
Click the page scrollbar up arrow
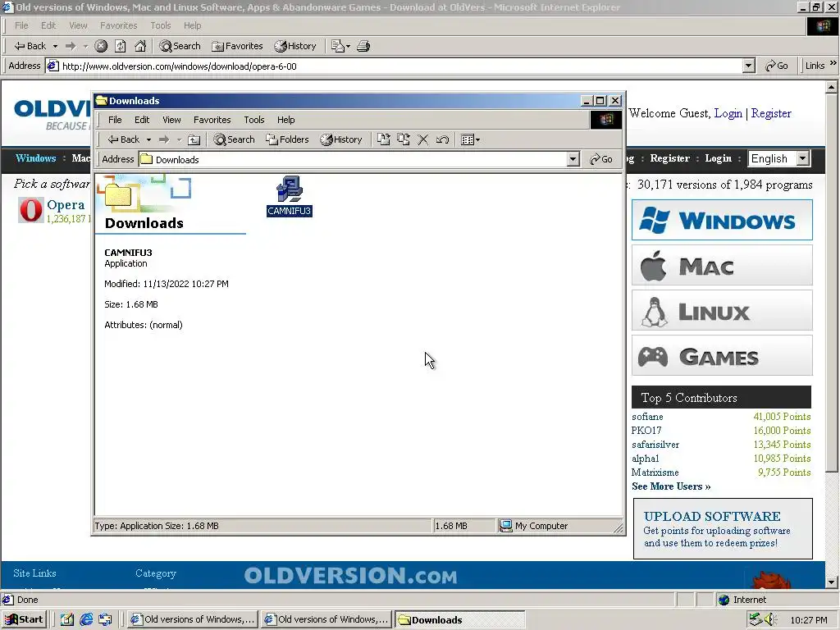(x=832, y=87)
